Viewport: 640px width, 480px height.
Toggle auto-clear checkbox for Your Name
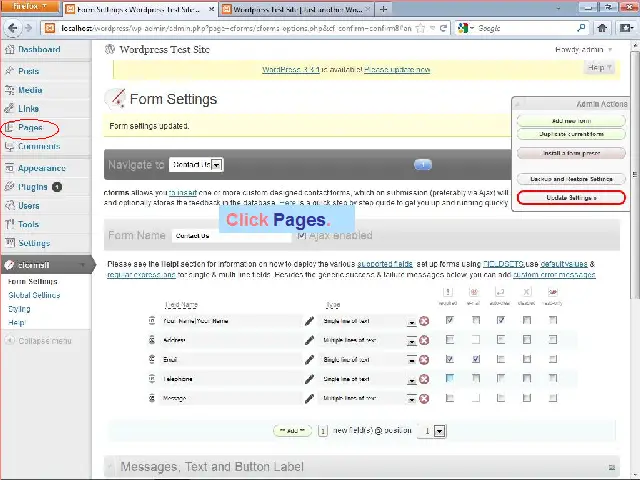coord(501,320)
